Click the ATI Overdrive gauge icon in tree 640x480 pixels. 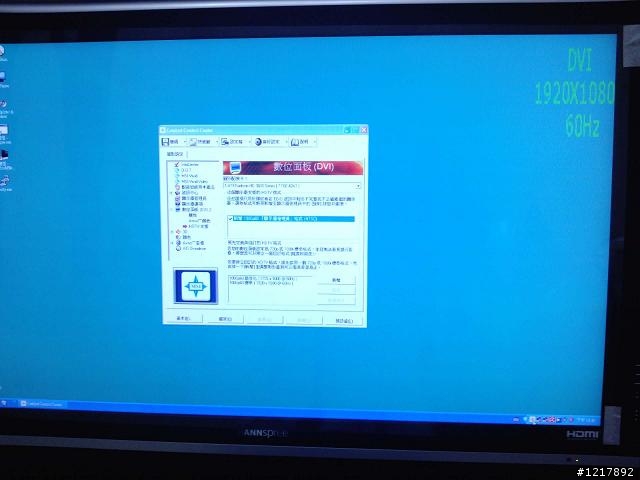(x=178, y=249)
